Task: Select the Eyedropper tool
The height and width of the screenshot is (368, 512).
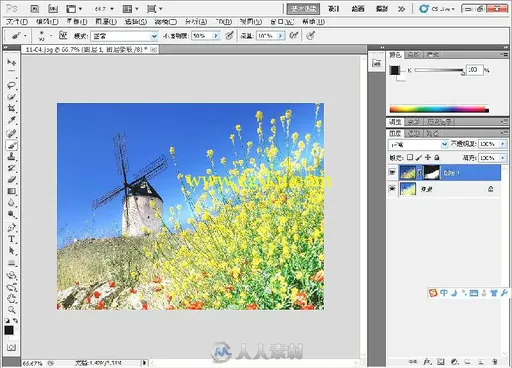Action: [x=12, y=120]
